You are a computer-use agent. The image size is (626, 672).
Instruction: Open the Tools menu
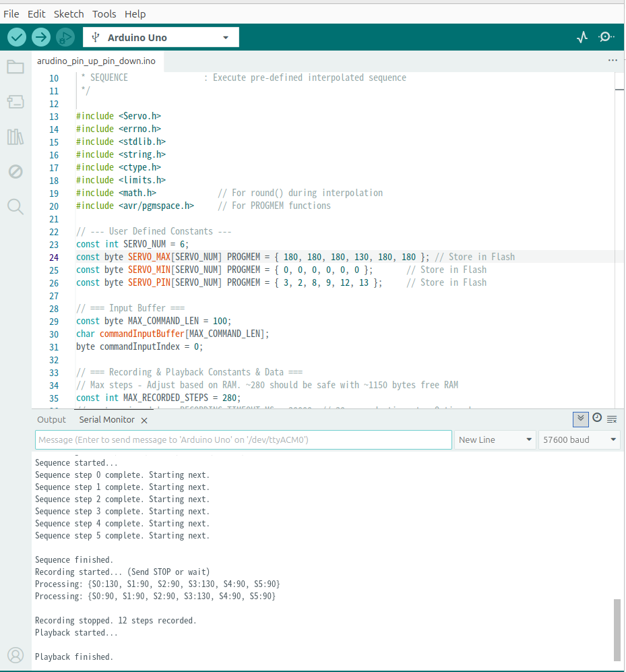(x=104, y=14)
